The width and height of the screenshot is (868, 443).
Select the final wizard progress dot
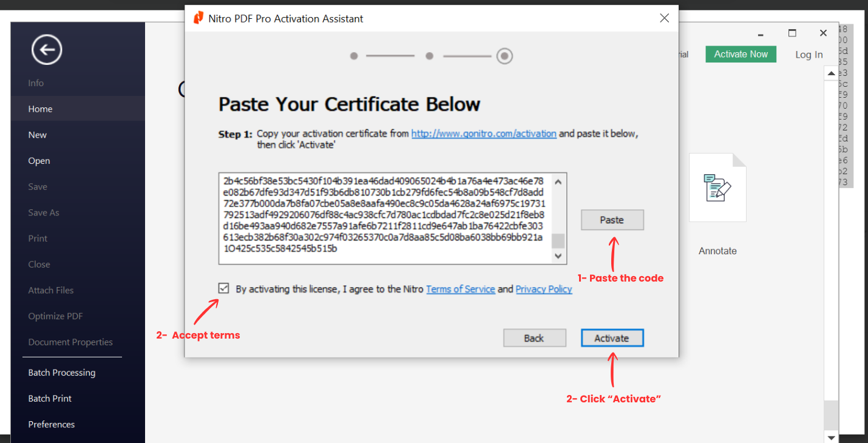click(504, 56)
